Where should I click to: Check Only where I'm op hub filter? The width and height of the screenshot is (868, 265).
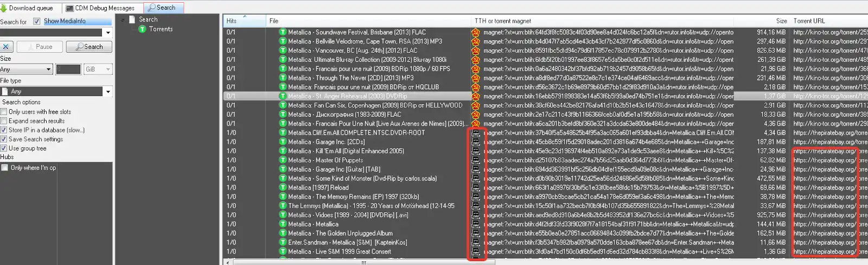pos(4,168)
